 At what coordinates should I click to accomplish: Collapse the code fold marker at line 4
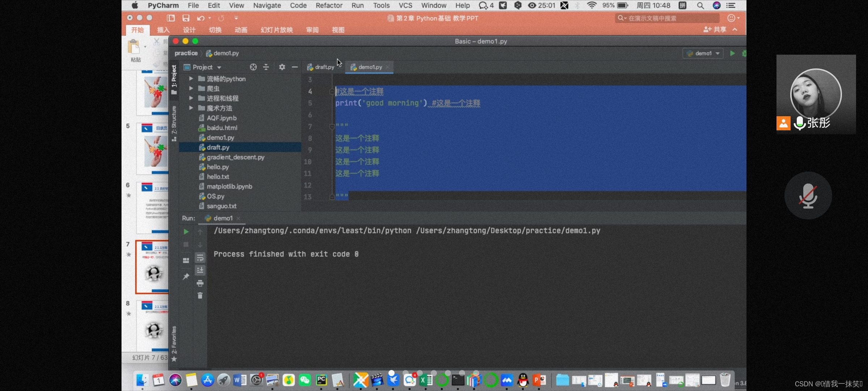(332, 92)
